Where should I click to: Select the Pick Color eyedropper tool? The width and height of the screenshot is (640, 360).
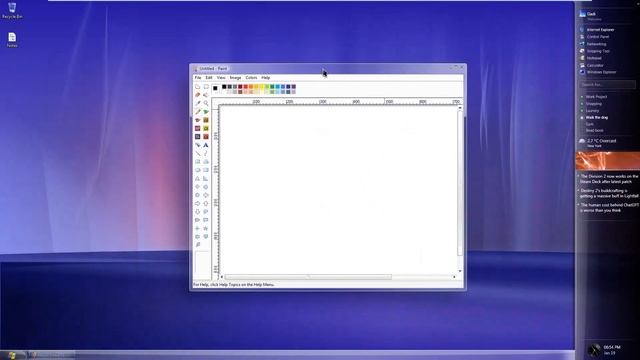198,103
